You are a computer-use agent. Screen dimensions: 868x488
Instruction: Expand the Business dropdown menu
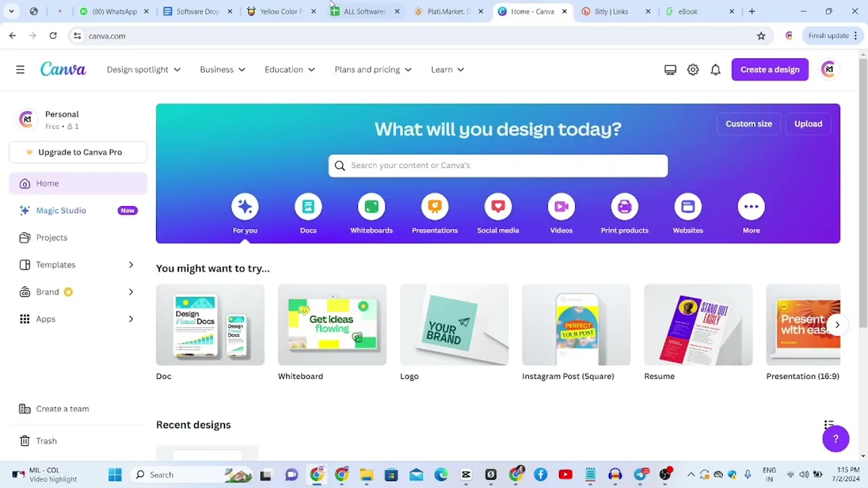coord(222,69)
